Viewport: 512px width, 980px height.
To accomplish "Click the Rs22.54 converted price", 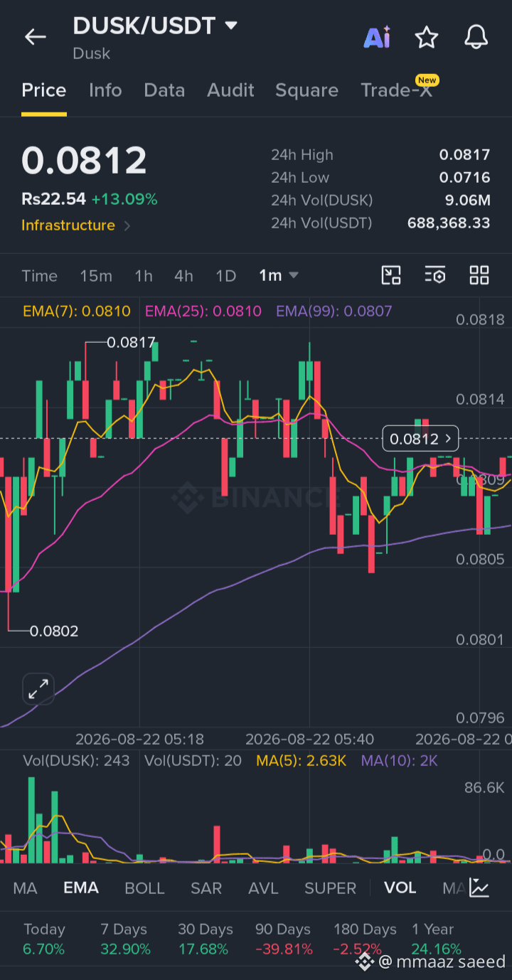I will (53, 199).
